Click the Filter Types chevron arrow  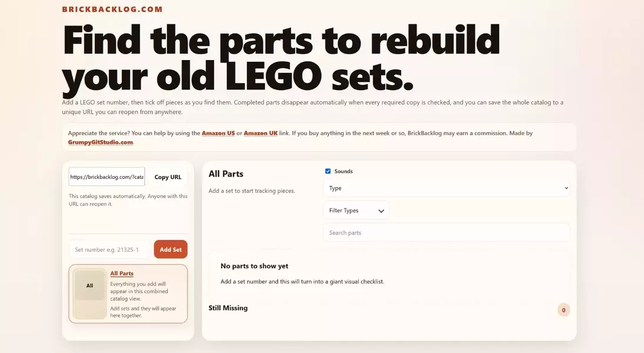tap(381, 211)
